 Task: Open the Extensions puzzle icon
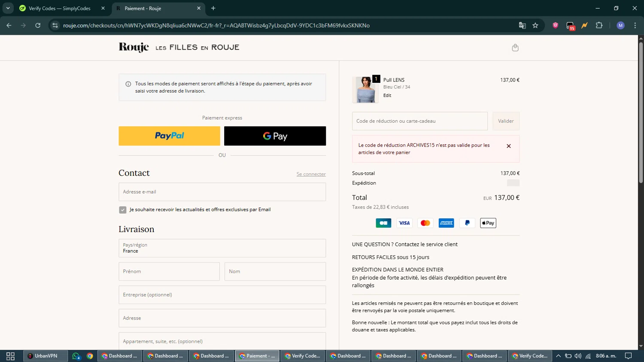[599, 25]
